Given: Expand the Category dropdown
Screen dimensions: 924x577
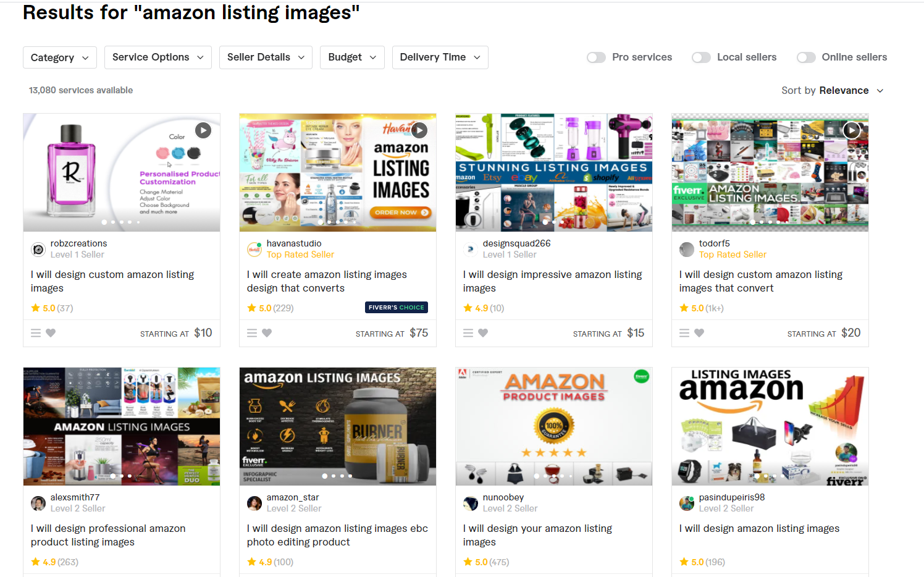Looking at the screenshot, I should [x=60, y=57].
